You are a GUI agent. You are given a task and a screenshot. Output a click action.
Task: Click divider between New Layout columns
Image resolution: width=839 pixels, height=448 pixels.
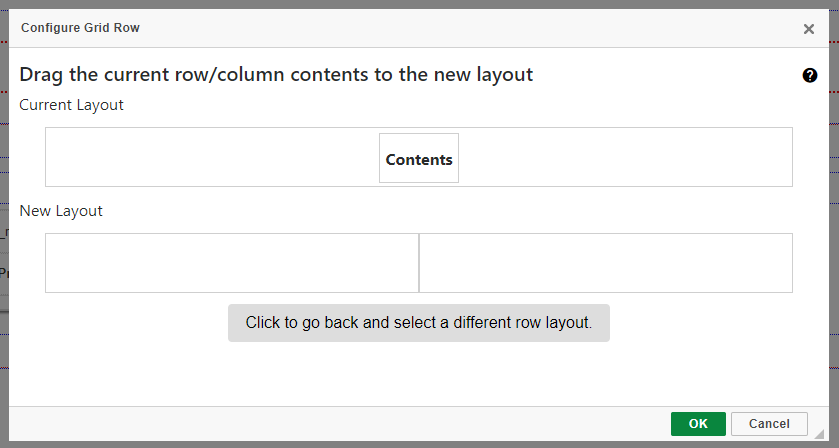click(x=419, y=263)
